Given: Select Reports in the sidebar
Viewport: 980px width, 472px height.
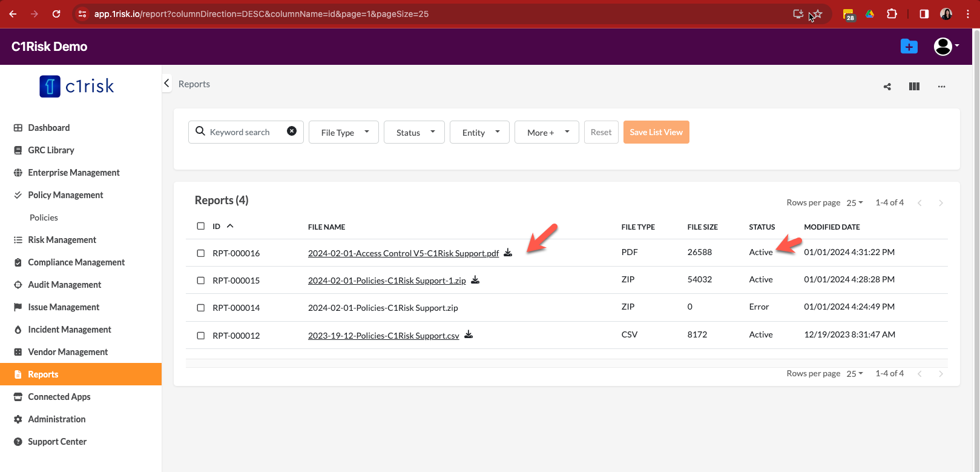Looking at the screenshot, I should 81,374.
